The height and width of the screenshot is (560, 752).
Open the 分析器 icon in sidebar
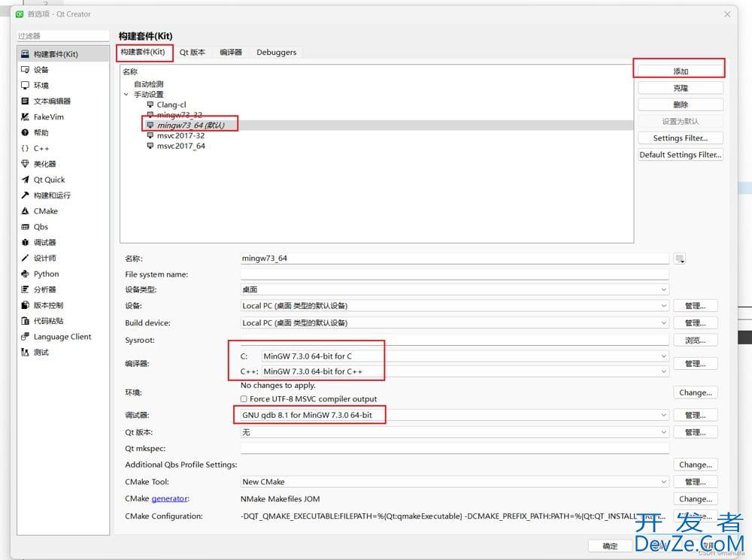click(25, 289)
